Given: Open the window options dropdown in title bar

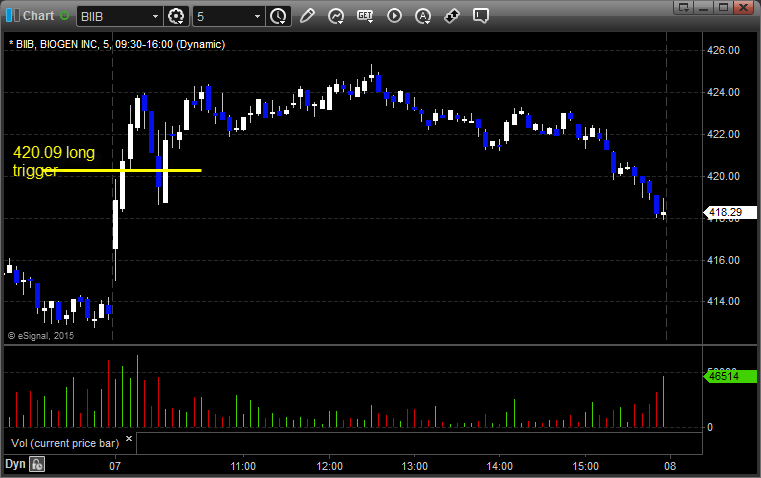Looking at the screenshot, I should (x=684, y=7).
